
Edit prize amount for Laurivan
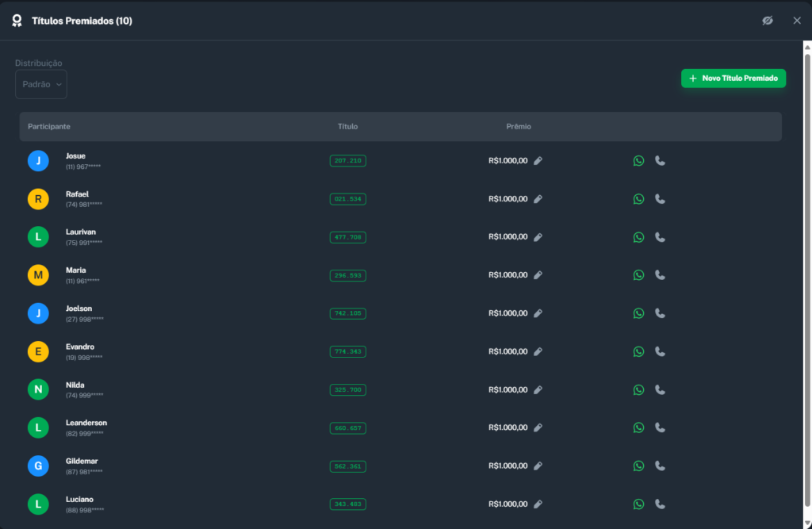[538, 237]
